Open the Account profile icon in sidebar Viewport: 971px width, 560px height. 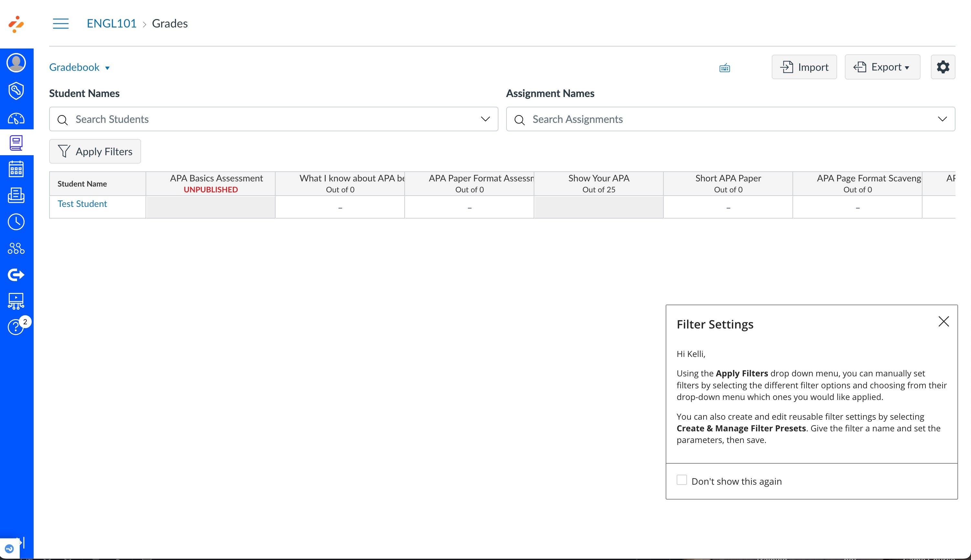tap(16, 63)
